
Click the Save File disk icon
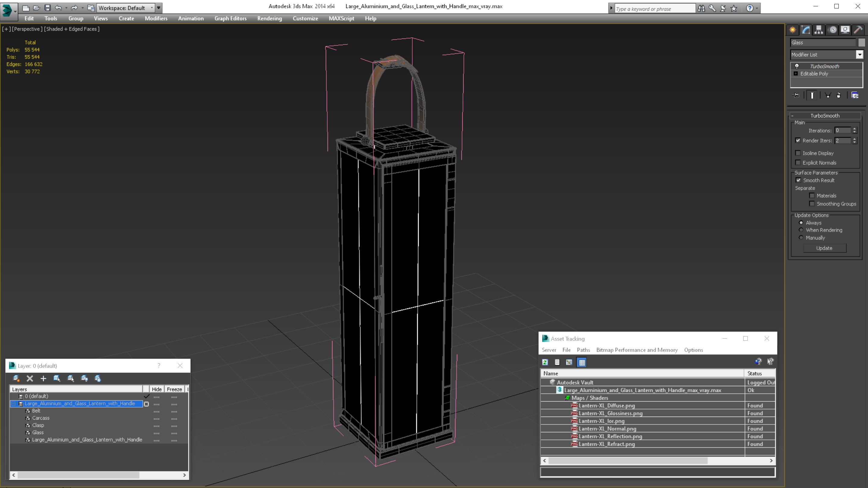tap(47, 8)
